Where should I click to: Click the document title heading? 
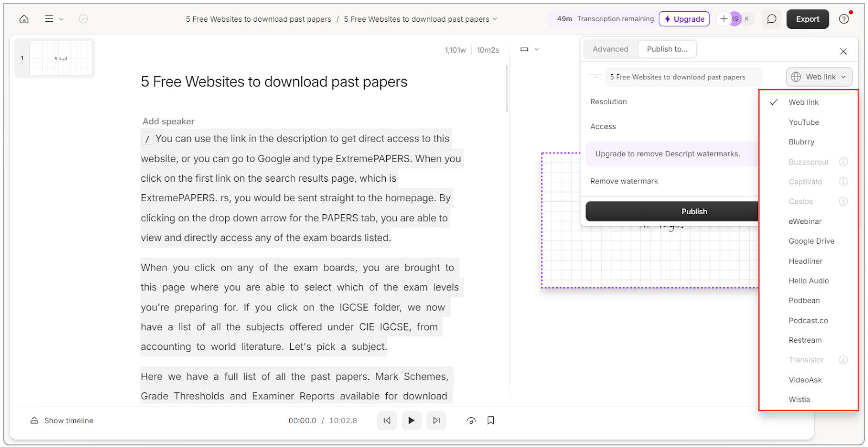coord(274,82)
